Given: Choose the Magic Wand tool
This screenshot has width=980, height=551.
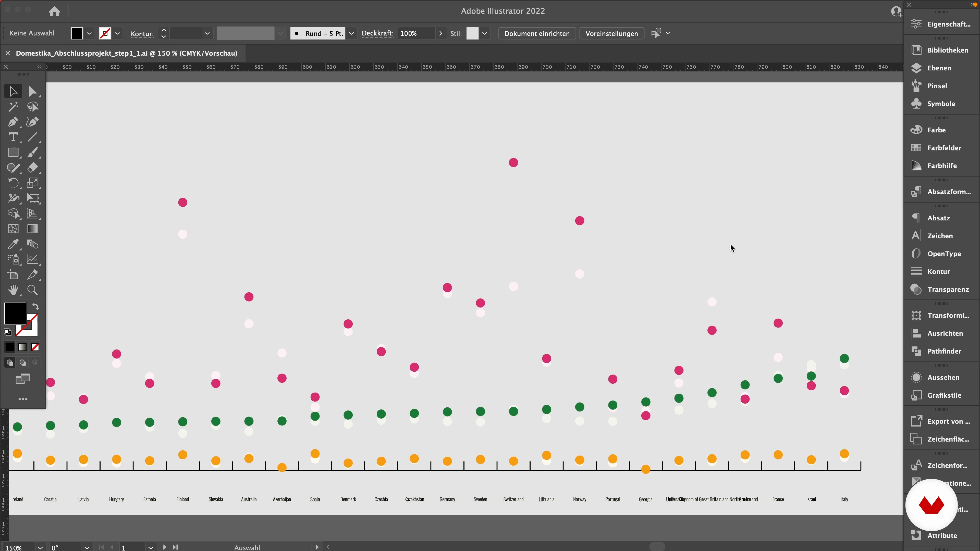Looking at the screenshot, I should (13, 107).
